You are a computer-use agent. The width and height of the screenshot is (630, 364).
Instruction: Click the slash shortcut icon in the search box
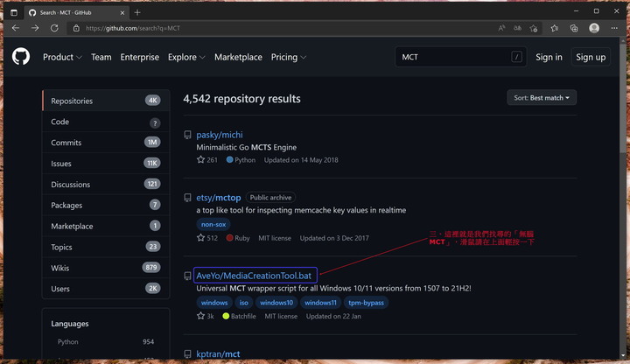click(517, 57)
